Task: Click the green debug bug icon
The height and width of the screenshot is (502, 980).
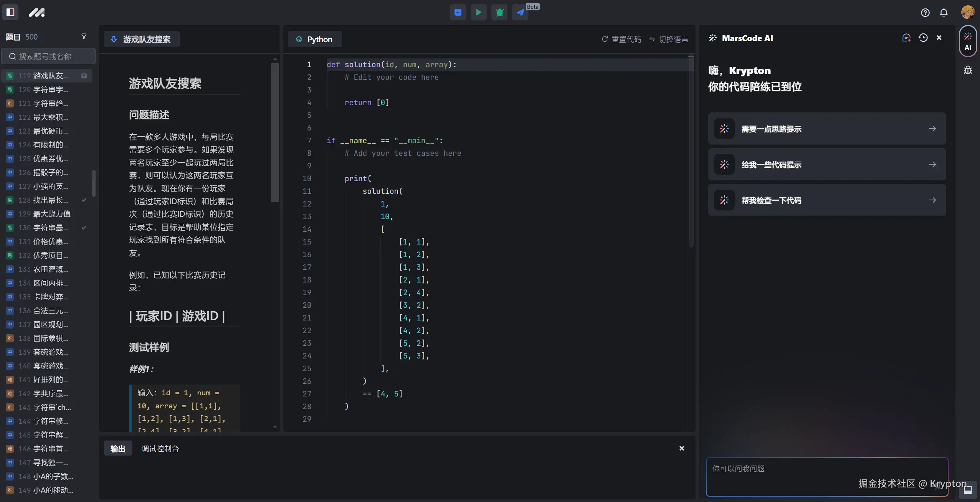Action: pyautogui.click(x=499, y=12)
